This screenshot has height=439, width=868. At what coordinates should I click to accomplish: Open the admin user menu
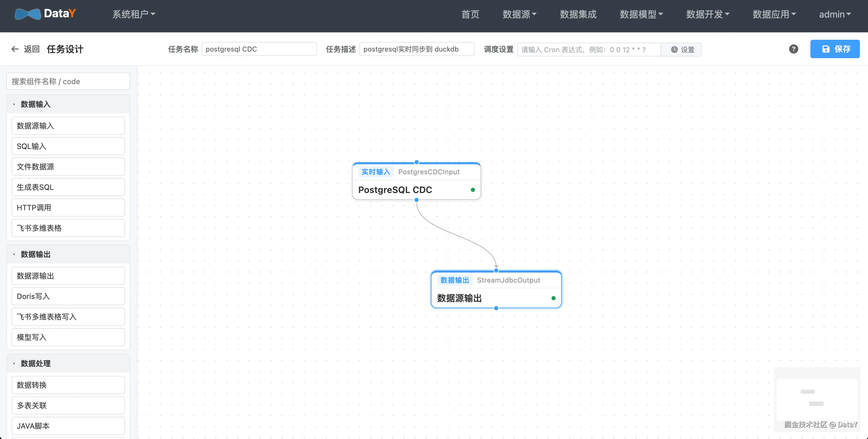[x=835, y=14]
